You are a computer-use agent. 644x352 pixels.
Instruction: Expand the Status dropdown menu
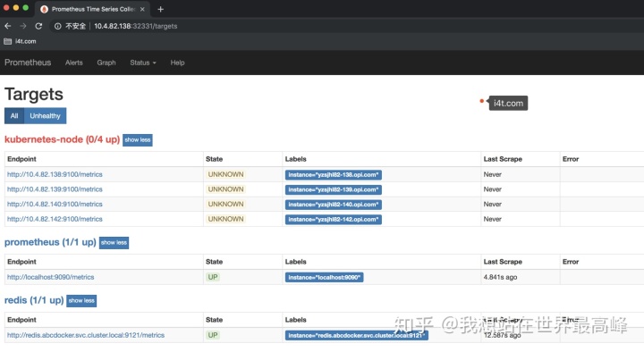(143, 63)
